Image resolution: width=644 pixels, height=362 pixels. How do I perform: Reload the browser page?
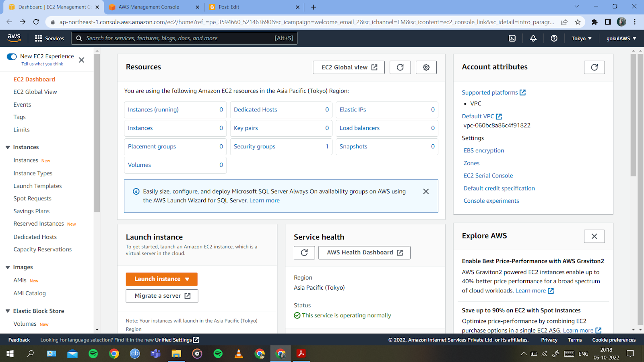click(x=36, y=22)
